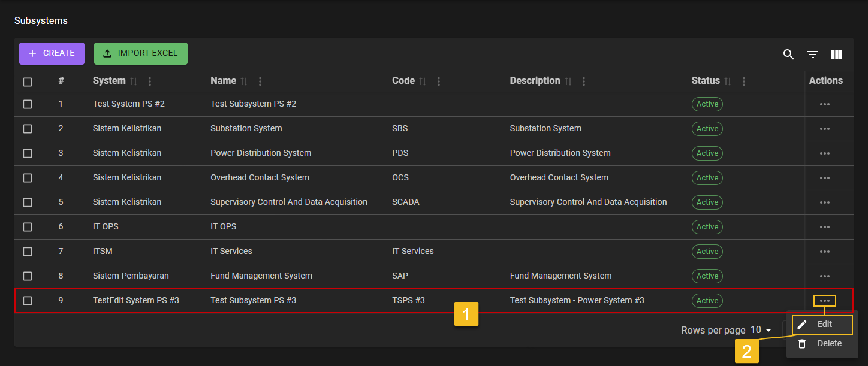This screenshot has width=868, height=366.
Task: Click the purple CREATE button
Action: 52,53
